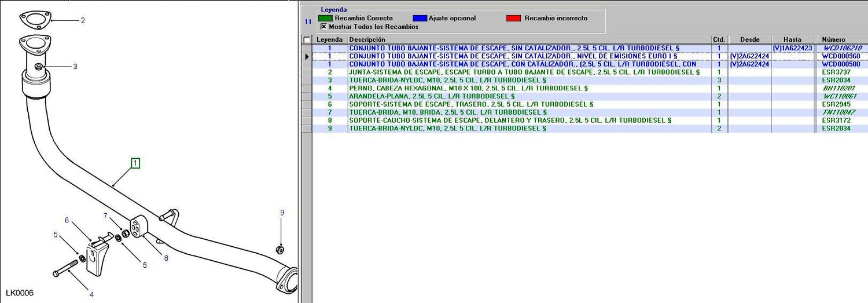Click the Hasta column header

point(792,39)
